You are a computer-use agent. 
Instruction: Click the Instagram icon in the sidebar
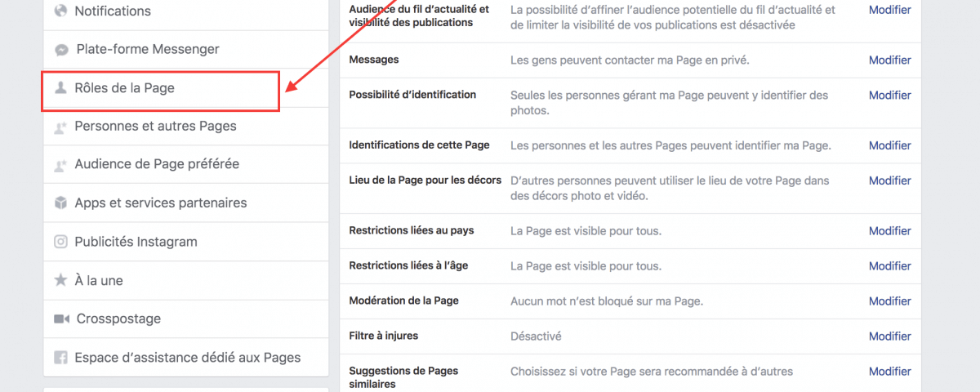click(x=60, y=242)
